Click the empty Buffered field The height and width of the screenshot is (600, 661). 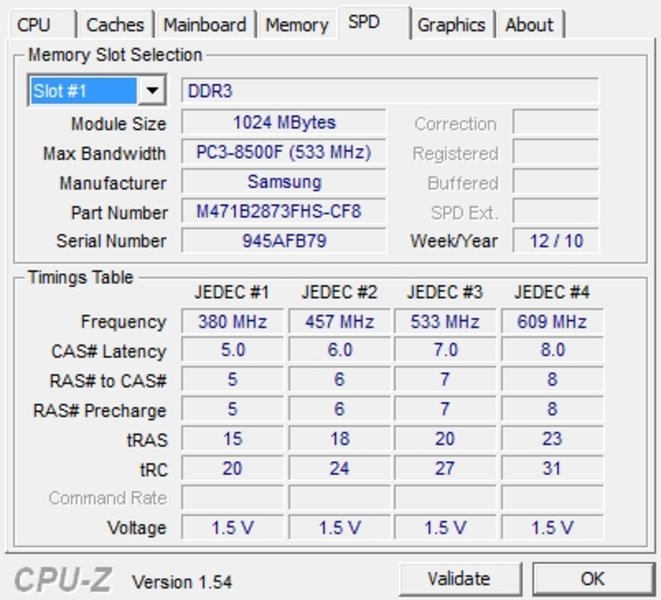click(556, 181)
